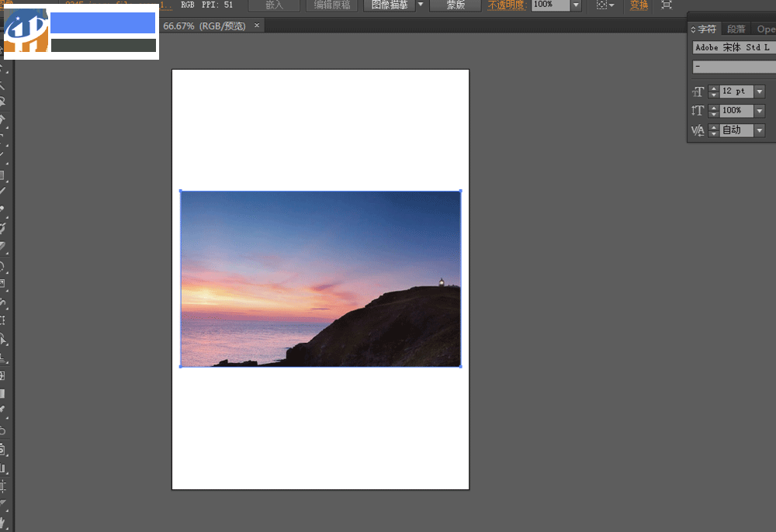Image resolution: width=776 pixels, height=532 pixels.
Task: Select the Rectangle tool in toolbar
Action: point(2,175)
